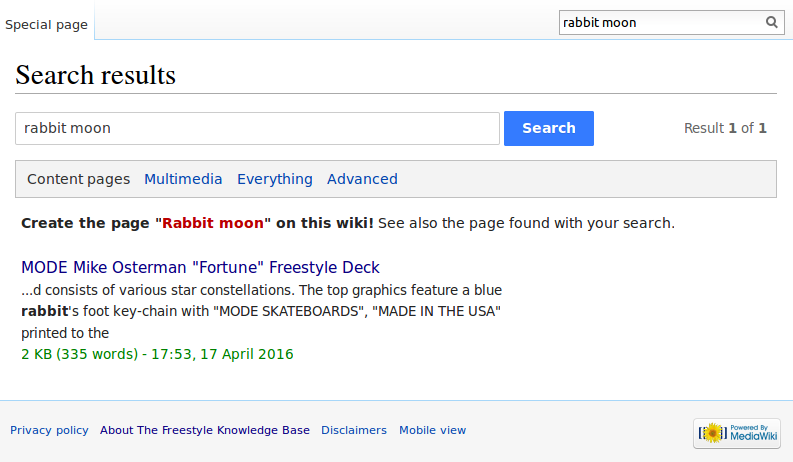Open the Advanced search options

point(362,179)
